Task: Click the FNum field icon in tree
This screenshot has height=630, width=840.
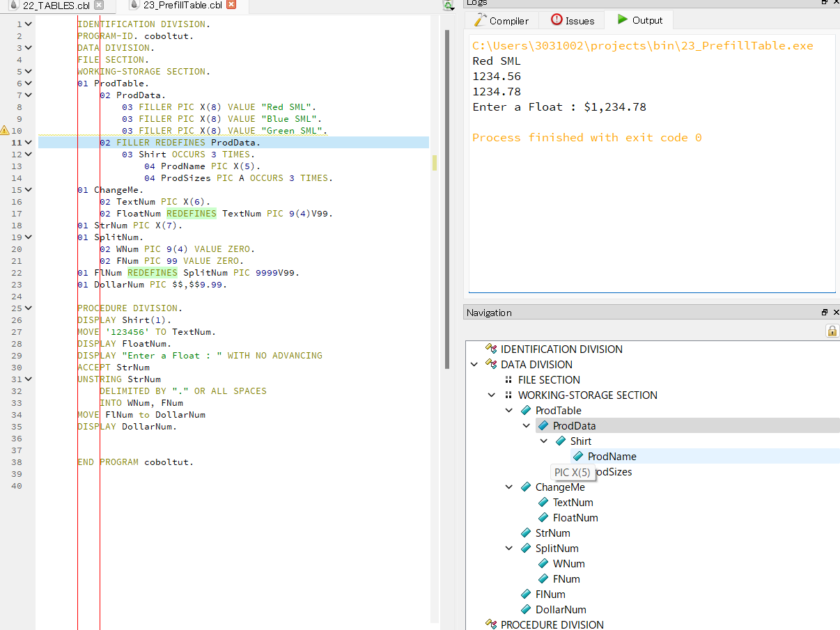Action: [543, 578]
